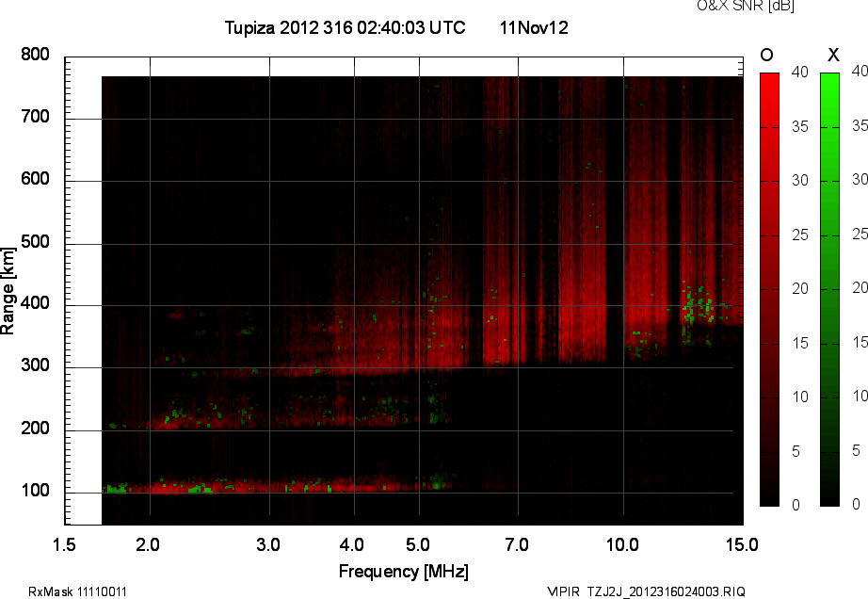Click the red O-mode SNR color bar
This screenshot has height=599, width=868.
click(x=769, y=289)
